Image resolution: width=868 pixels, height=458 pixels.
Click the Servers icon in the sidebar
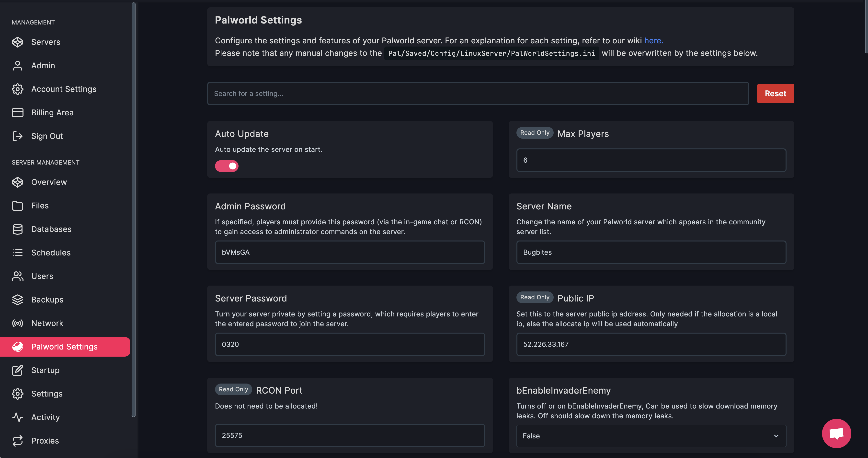pos(18,42)
